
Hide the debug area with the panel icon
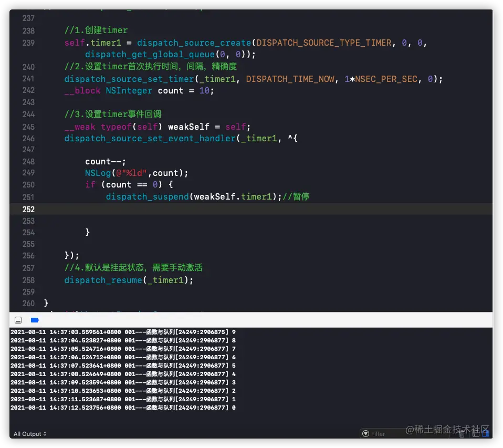pos(18,320)
